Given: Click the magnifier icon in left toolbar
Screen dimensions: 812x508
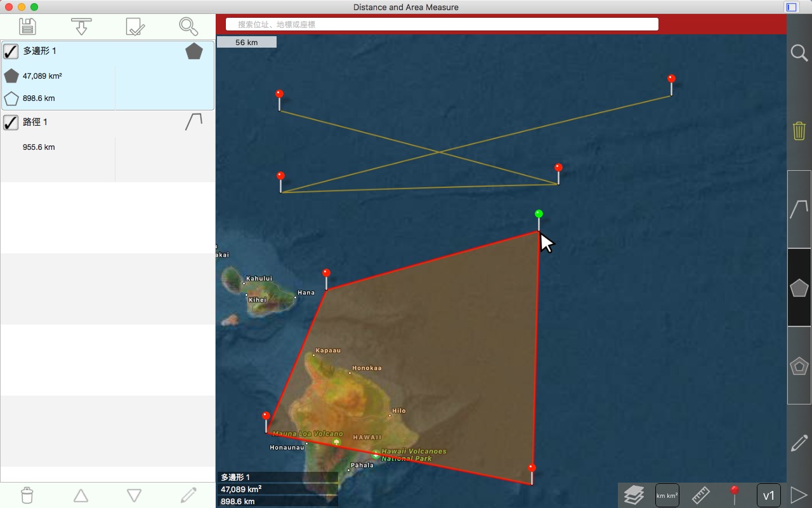Looking at the screenshot, I should [188, 26].
